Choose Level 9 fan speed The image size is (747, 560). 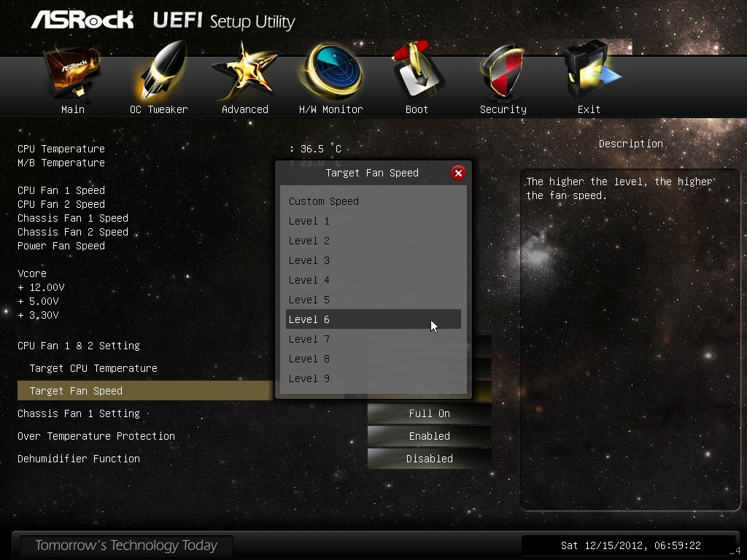tap(373, 378)
